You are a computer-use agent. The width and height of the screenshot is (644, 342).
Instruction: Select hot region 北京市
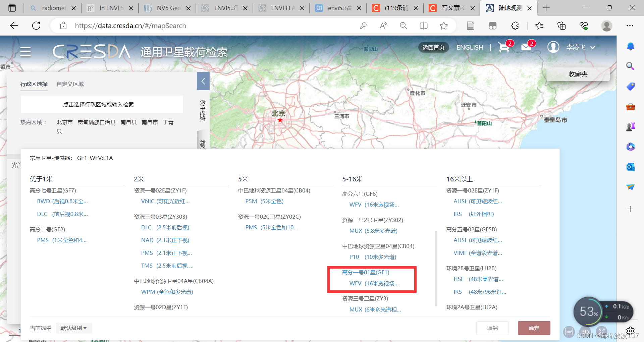(x=64, y=122)
